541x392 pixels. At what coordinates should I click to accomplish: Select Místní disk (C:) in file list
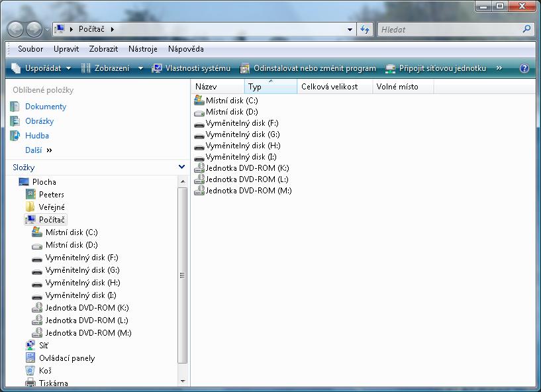point(231,101)
